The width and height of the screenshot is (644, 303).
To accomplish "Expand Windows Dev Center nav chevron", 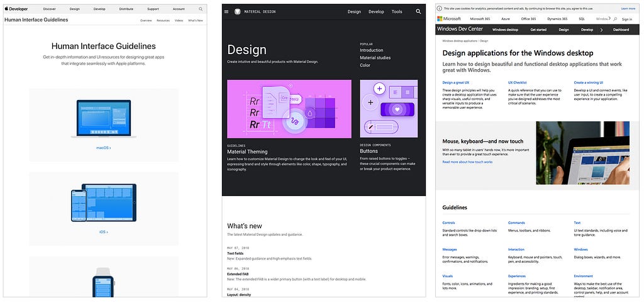I will pyautogui.click(x=601, y=30).
